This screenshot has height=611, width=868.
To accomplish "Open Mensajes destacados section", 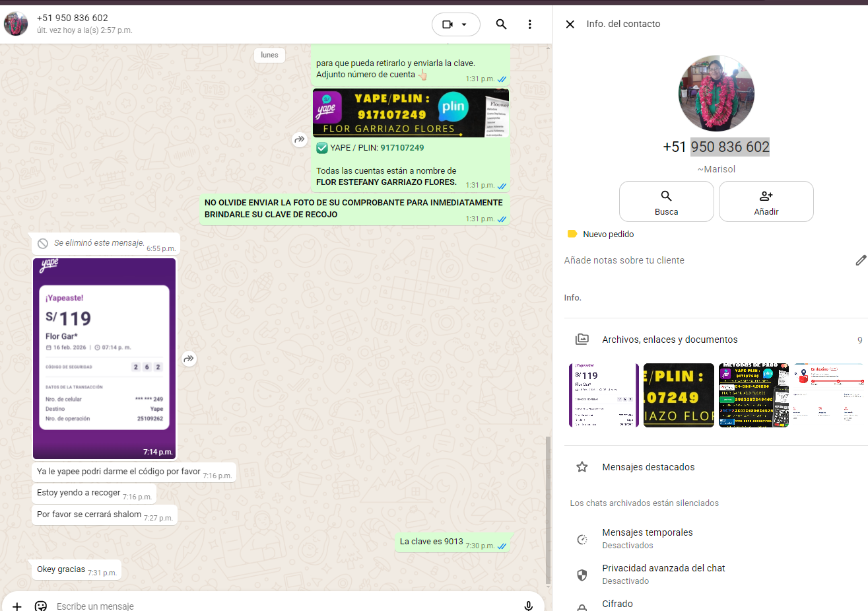I will click(x=648, y=467).
